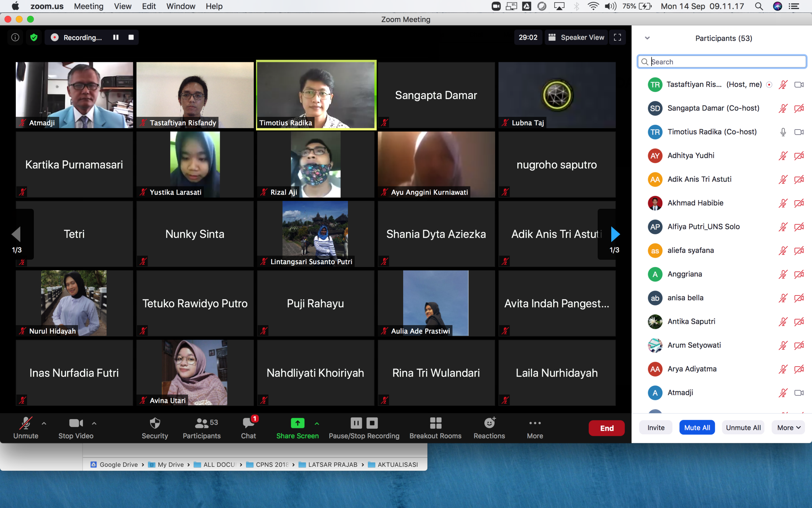Viewport: 812px width, 508px height.
Task: Go to the previous gallery page arrow
Action: pyautogui.click(x=16, y=234)
